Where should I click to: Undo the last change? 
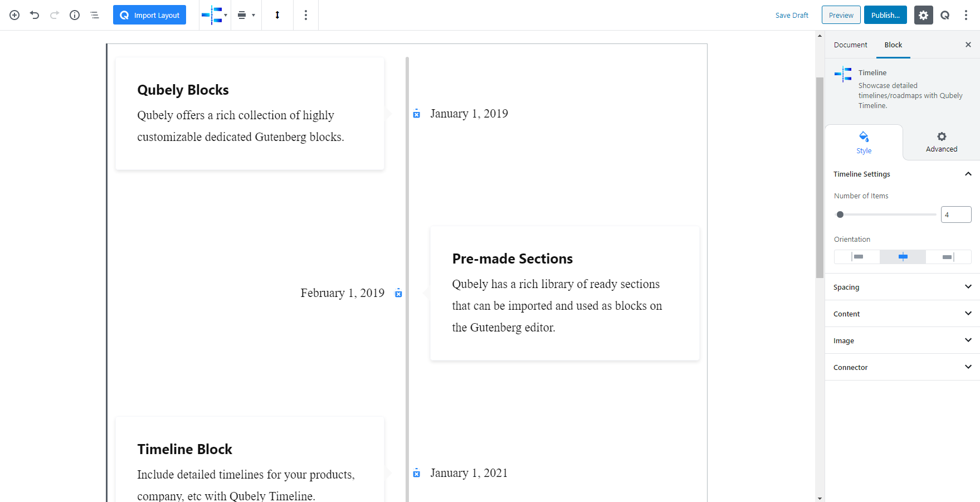(x=35, y=15)
